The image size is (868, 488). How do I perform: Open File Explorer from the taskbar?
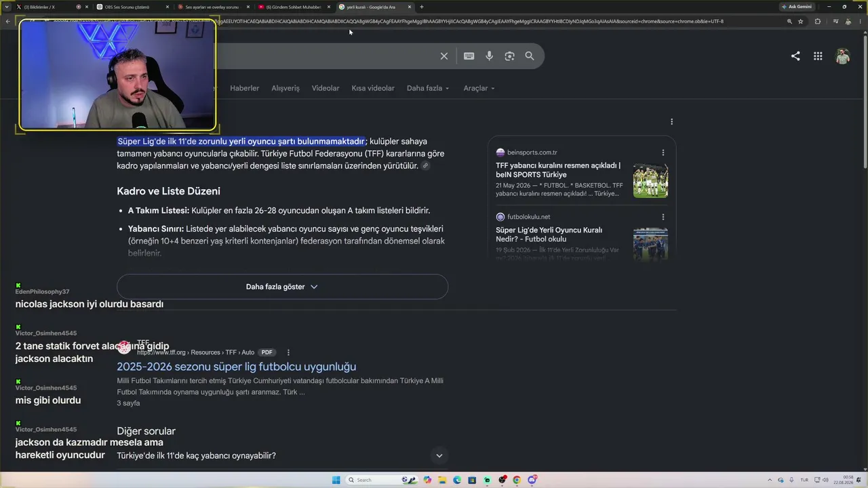[x=442, y=480]
